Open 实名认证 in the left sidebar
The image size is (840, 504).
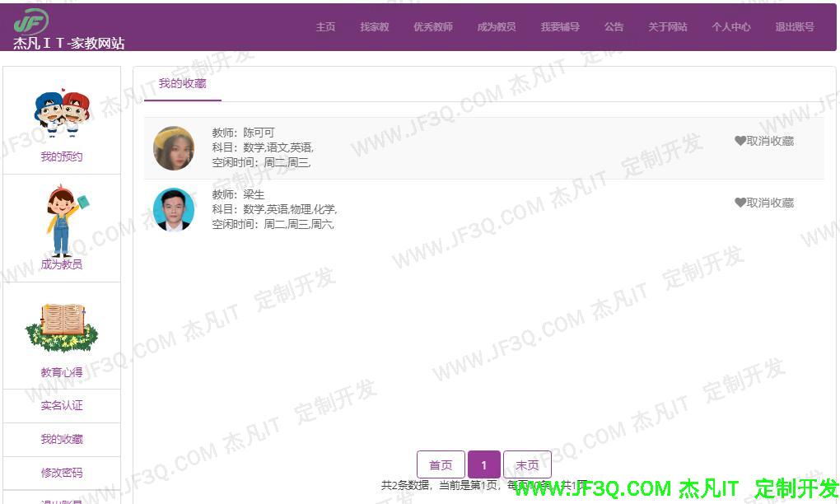point(62,406)
